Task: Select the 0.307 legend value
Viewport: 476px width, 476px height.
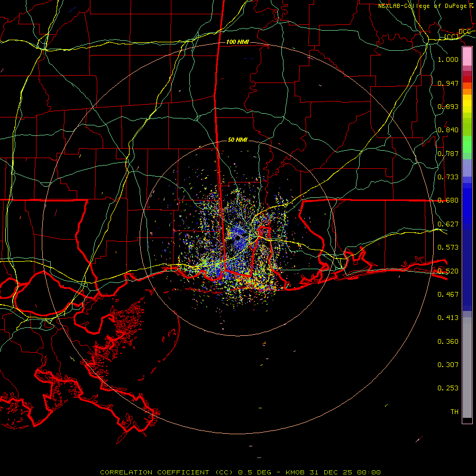Action: click(448, 365)
